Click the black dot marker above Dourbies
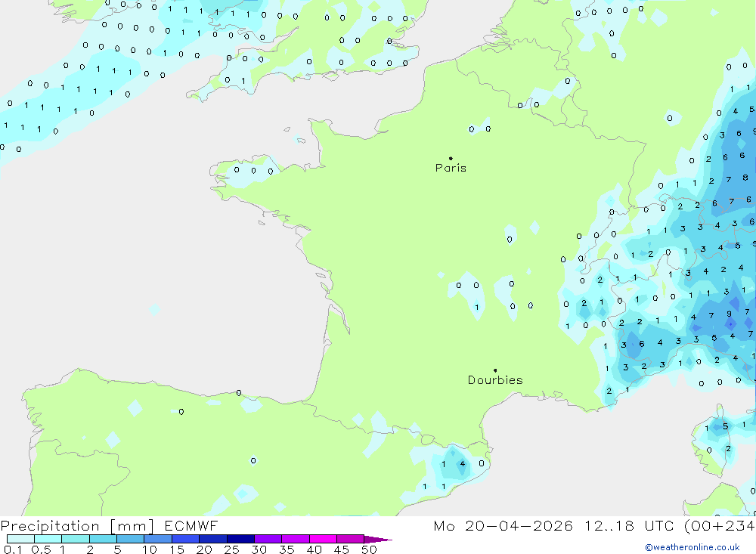This screenshot has width=756, height=554. (495, 370)
